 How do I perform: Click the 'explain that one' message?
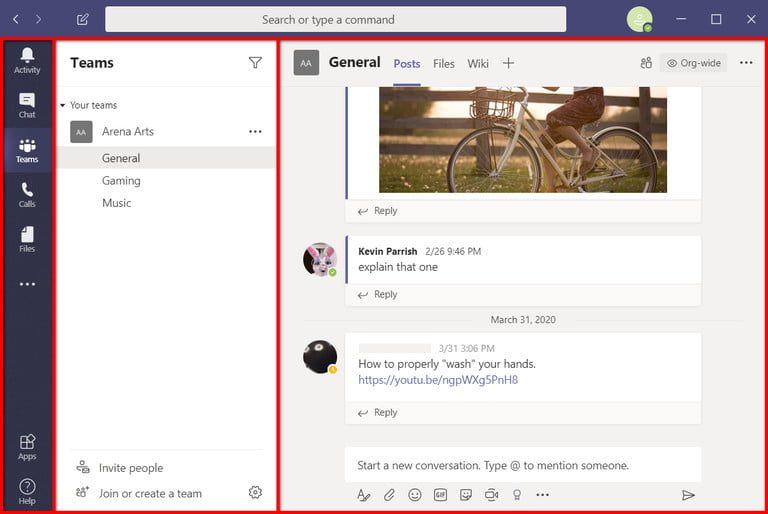398,267
